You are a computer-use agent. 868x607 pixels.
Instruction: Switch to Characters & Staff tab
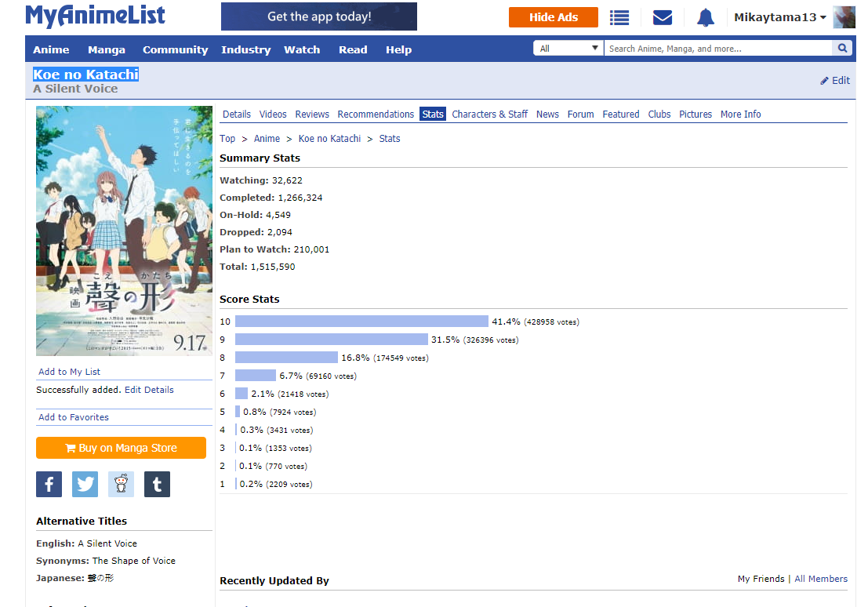coord(489,114)
